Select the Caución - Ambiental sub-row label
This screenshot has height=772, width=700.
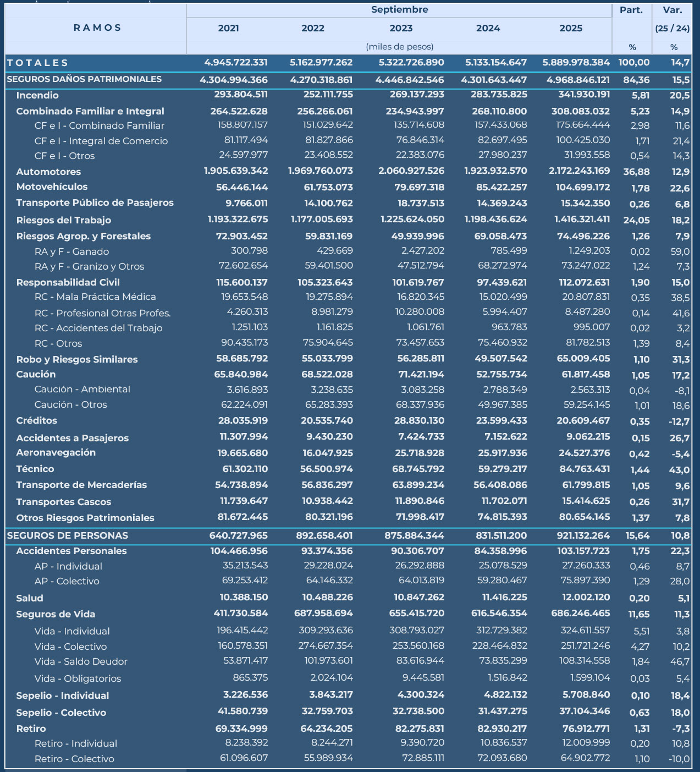[x=82, y=390]
